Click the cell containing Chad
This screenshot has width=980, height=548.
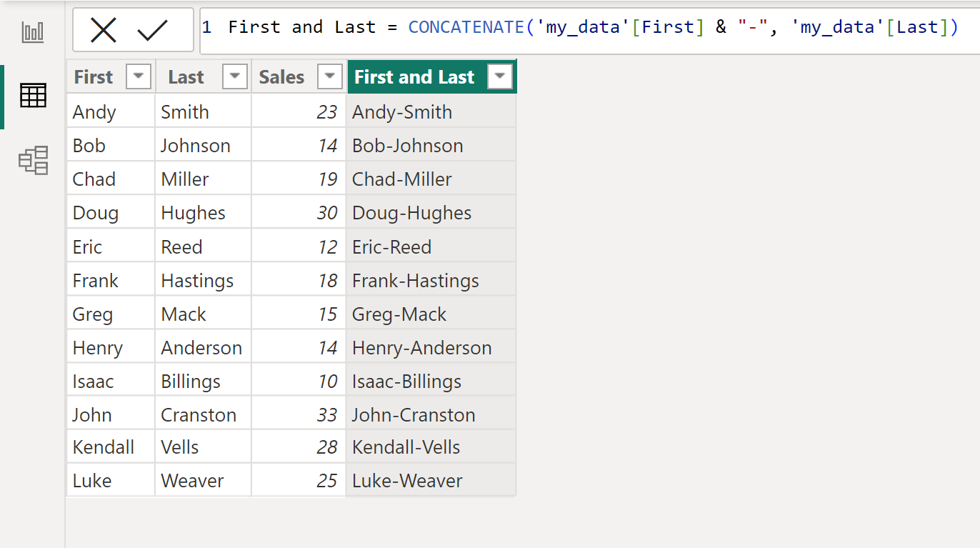(x=111, y=179)
